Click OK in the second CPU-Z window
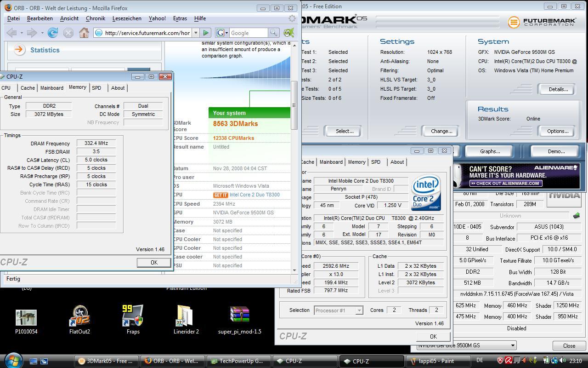Screen dimensions: 588x368 pos(433,336)
